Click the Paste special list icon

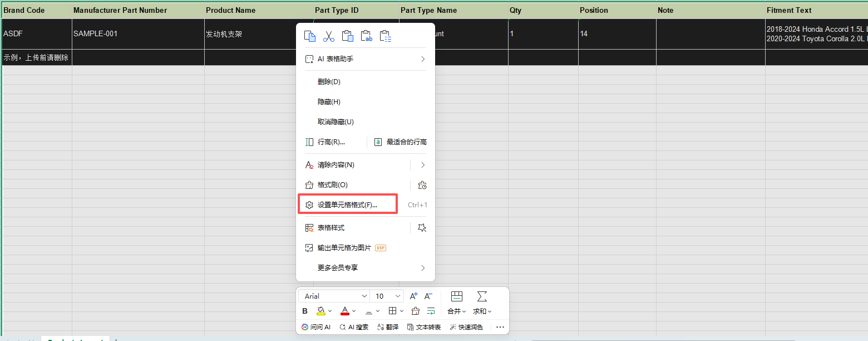coord(386,36)
